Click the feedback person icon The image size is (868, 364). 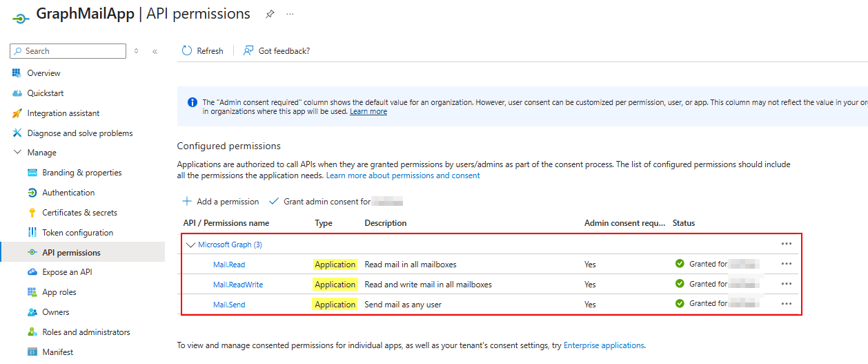click(x=248, y=51)
